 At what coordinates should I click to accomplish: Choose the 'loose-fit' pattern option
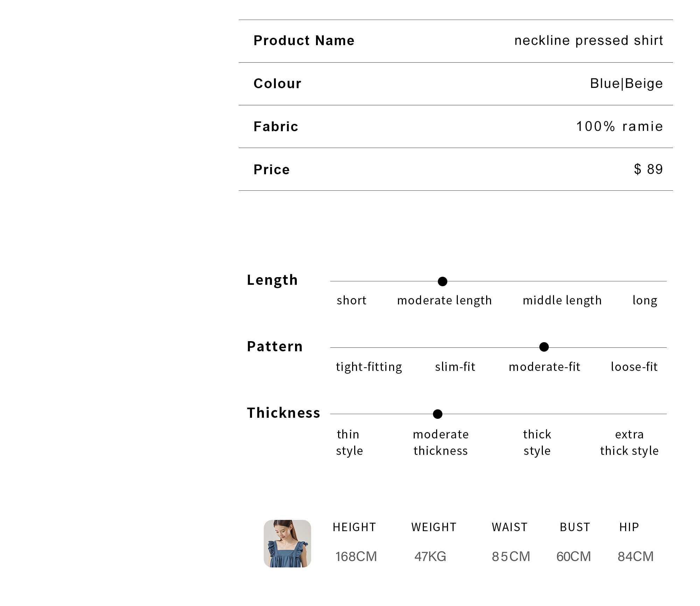[x=634, y=367]
